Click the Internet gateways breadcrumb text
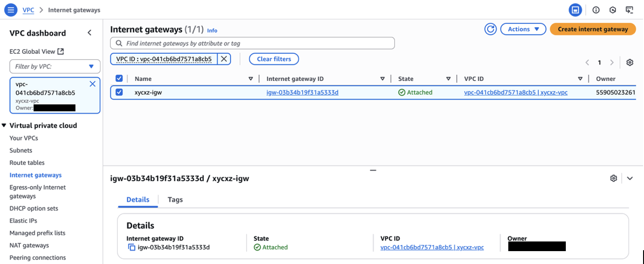The height and width of the screenshot is (264, 644). pos(74,10)
